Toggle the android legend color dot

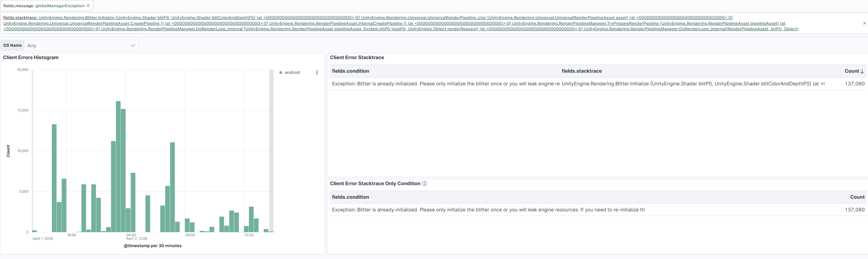pos(281,72)
